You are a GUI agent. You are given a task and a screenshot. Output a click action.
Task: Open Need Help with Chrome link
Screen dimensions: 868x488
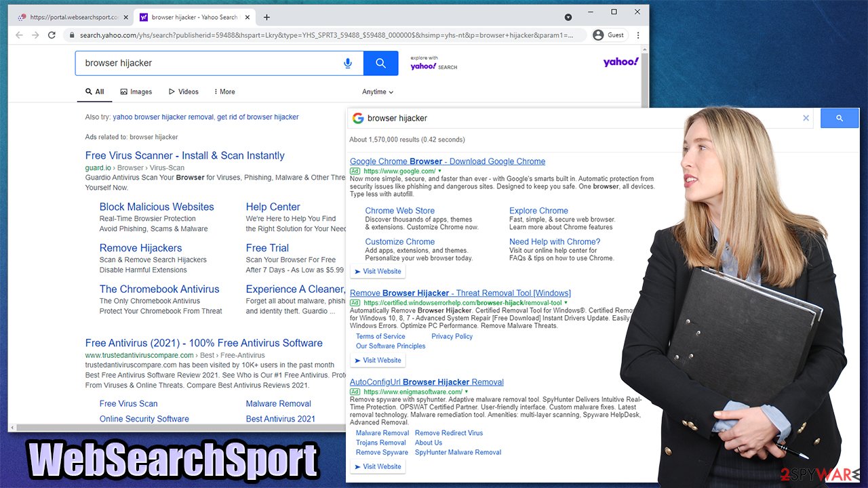tap(555, 242)
